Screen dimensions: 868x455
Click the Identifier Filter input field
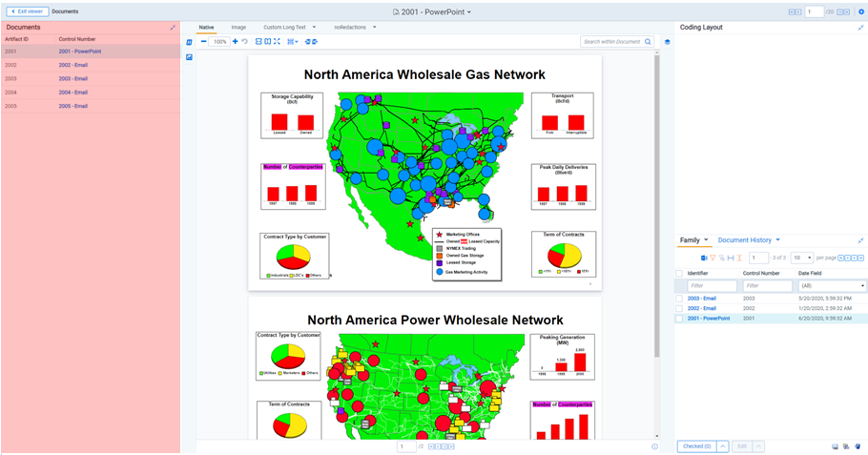pos(712,285)
